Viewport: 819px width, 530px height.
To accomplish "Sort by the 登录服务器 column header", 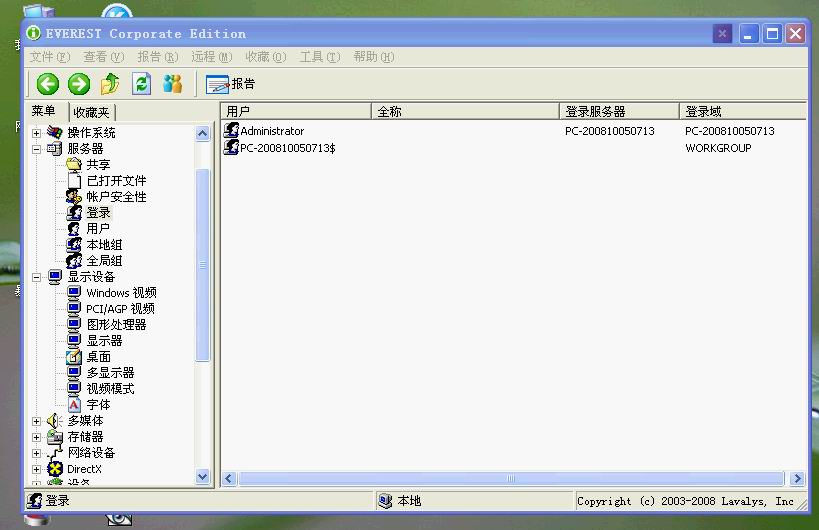I will [x=619, y=112].
